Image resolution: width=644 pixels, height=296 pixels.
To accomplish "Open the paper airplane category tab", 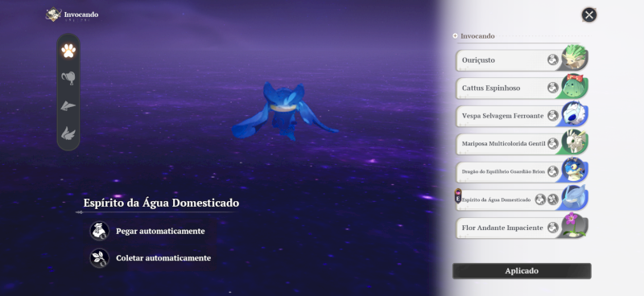I will tap(68, 106).
